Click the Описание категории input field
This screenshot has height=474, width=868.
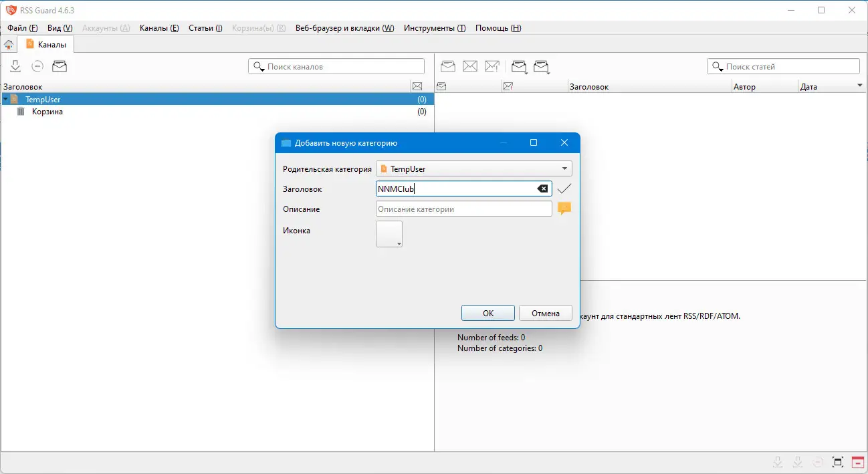point(464,209)
